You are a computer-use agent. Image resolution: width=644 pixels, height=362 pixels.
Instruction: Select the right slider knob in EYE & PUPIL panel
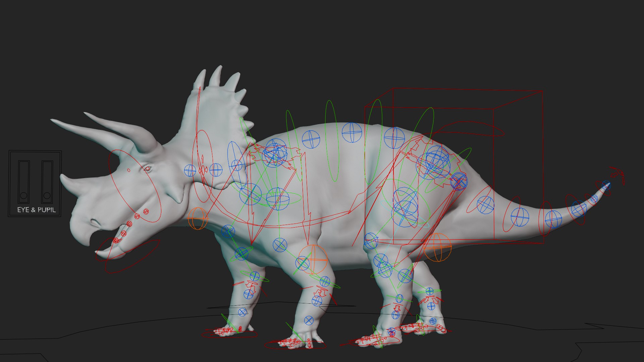pos(47,195)
